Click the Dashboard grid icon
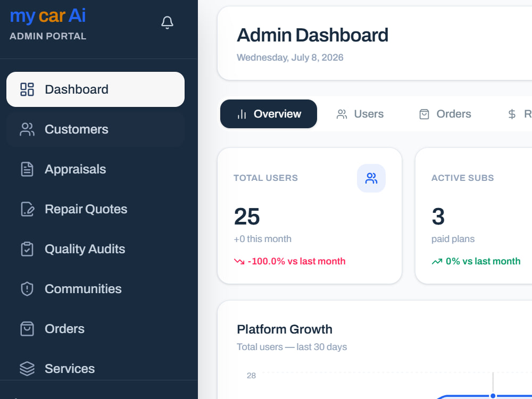 pos(27,89)
